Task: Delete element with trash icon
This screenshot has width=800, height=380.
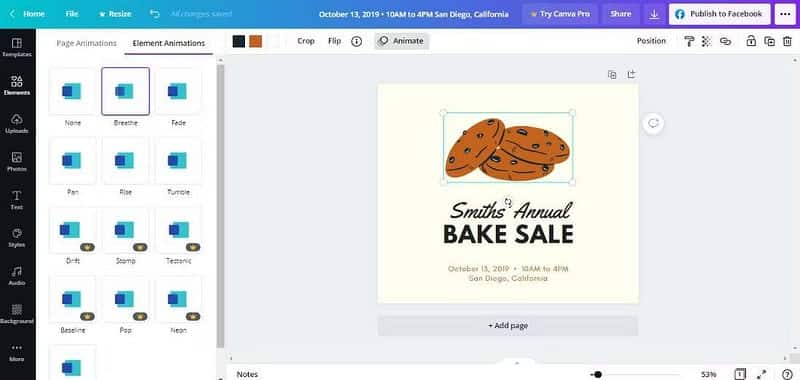Action: click(x=787, y=41)
